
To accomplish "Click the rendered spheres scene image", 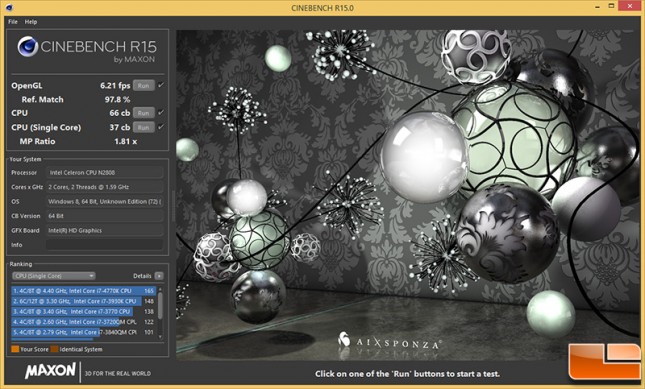I will click(408, 195).
